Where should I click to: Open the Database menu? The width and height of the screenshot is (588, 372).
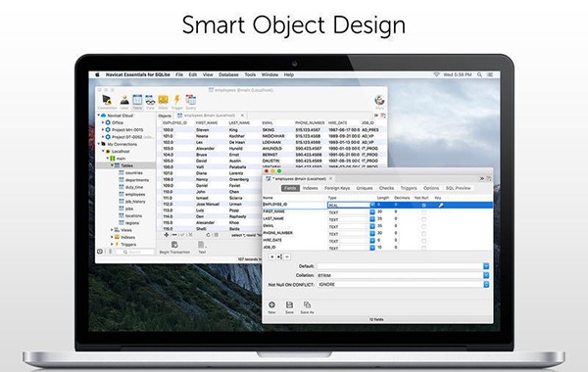click(x=228, y=75)
